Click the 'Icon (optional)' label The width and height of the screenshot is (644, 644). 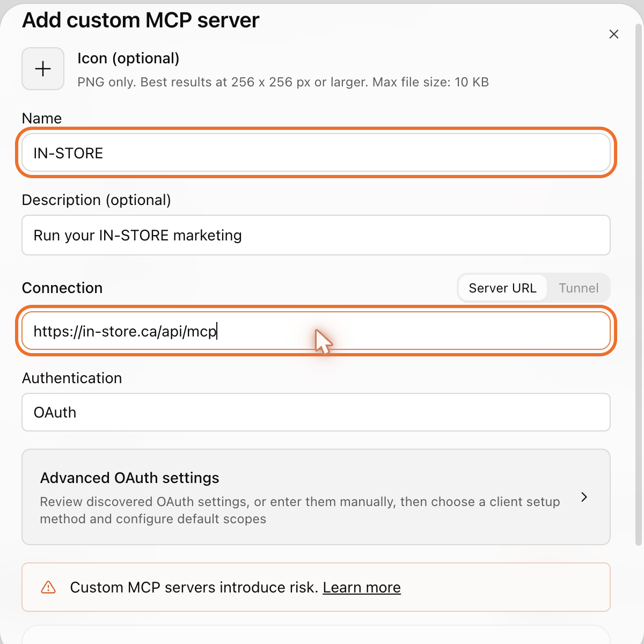[x=128, y=58]
